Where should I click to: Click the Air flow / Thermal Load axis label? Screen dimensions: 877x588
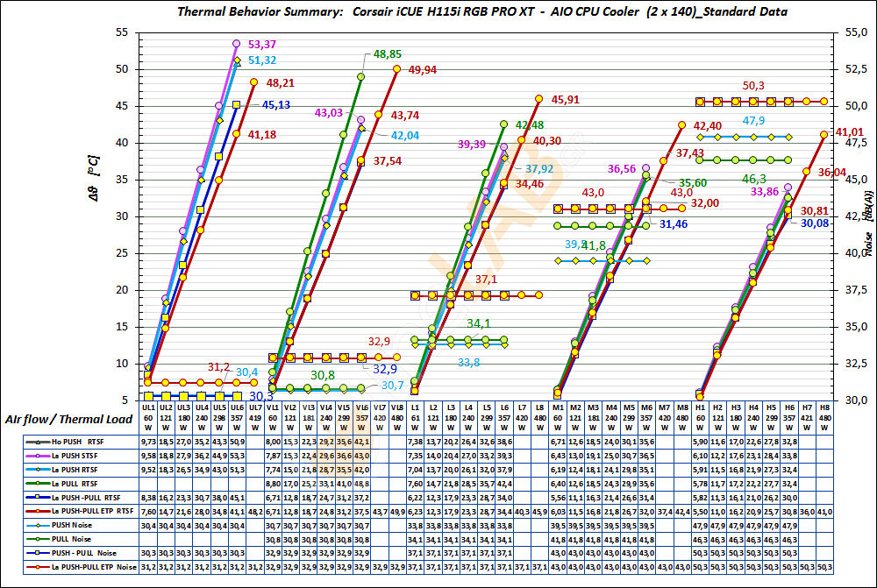[66, 419]
